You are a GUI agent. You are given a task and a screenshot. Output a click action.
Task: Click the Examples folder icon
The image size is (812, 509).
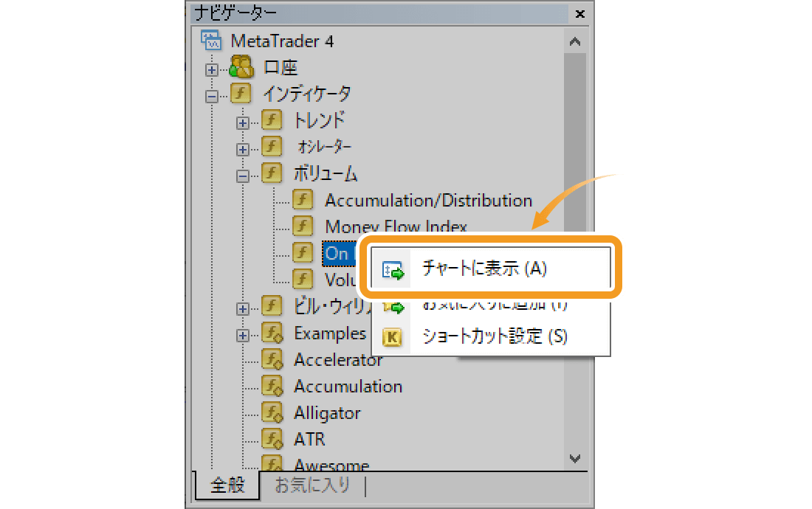coord(272,333)
